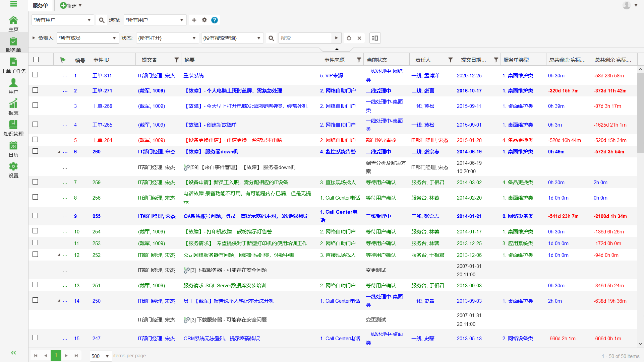Viewport: 644px width, 362px height.
Task: Collapse the sidebar with double-chevron icon
Action: 13,353
